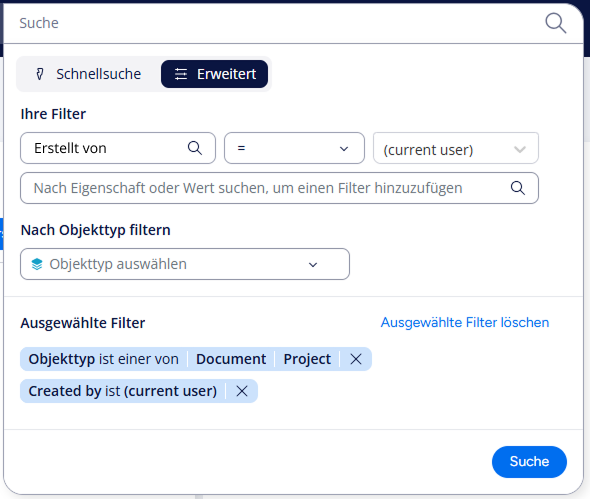Remove the Created by filter chip
The width and height of the screenshot is (590, 499).
242,391
